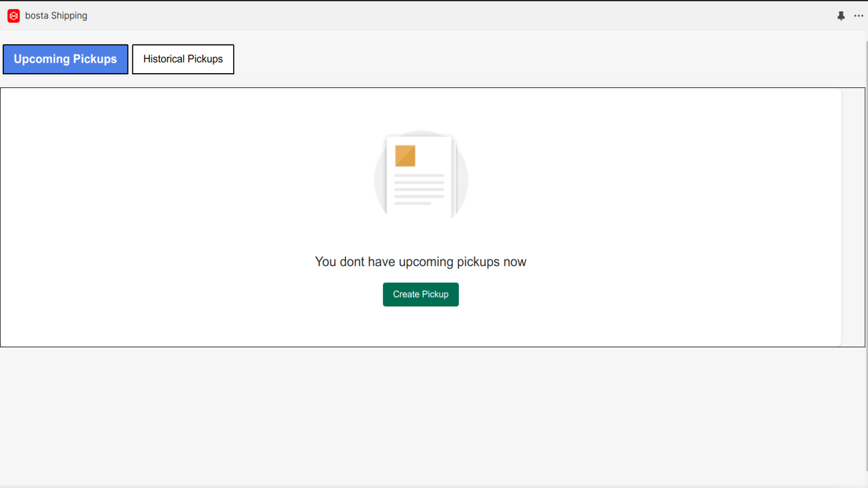Click the 'bosta Shipping' app title

coord(56,16)
